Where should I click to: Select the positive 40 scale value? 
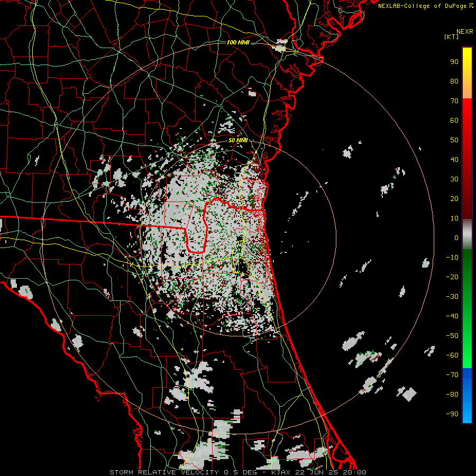[x=454, y=160]
